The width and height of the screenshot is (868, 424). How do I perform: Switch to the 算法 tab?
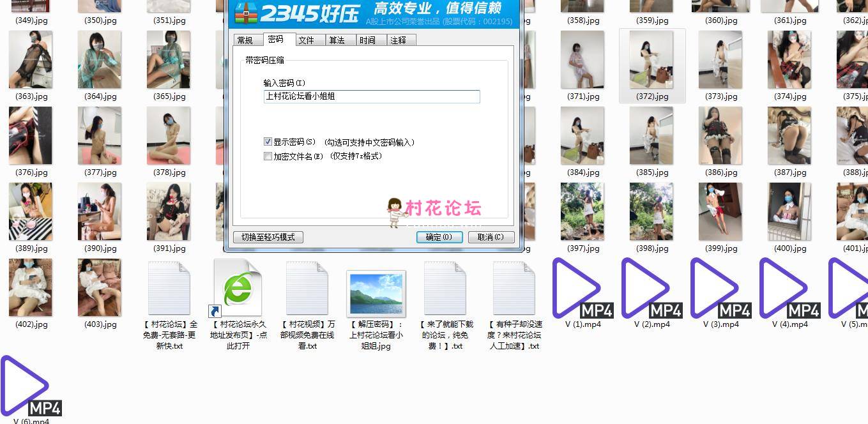tap(337, 40)
